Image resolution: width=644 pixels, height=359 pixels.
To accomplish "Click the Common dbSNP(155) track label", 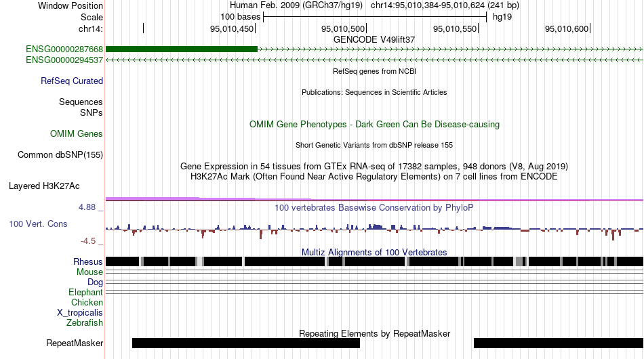I will pyautogui.click(x=60, y=154).
